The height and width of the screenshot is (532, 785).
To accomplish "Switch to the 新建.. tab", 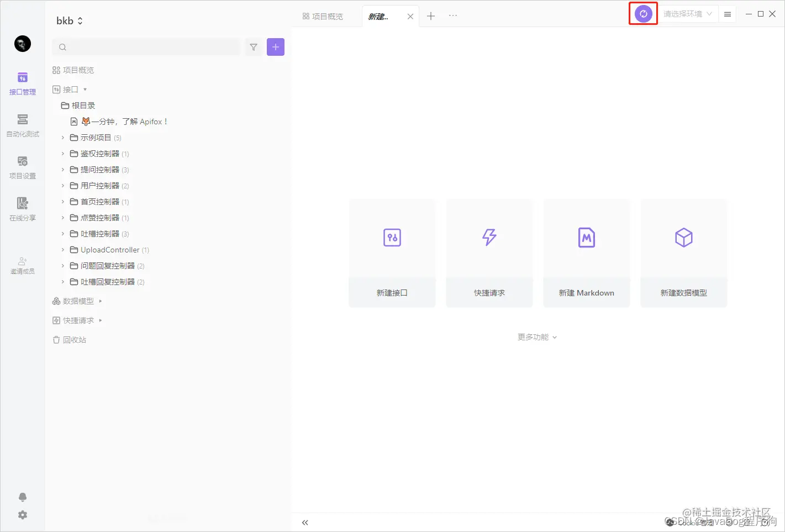I will 378,17.
